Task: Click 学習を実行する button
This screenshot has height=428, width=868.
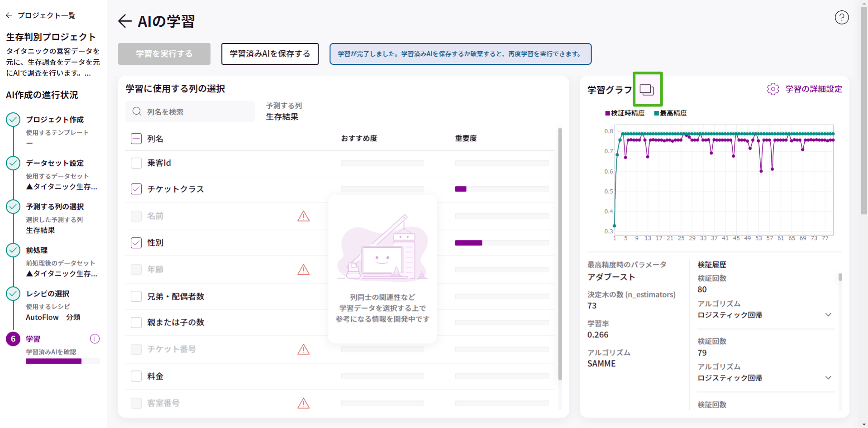Action: tap(164, 54)
